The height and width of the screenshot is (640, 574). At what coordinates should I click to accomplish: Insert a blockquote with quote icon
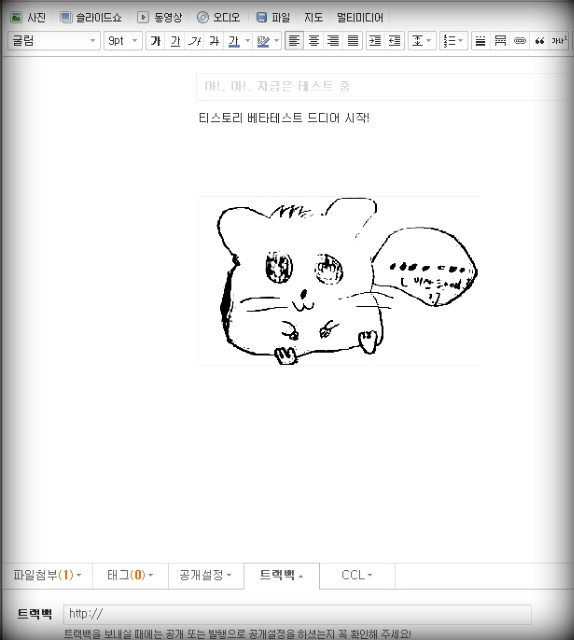pos(539,41)
